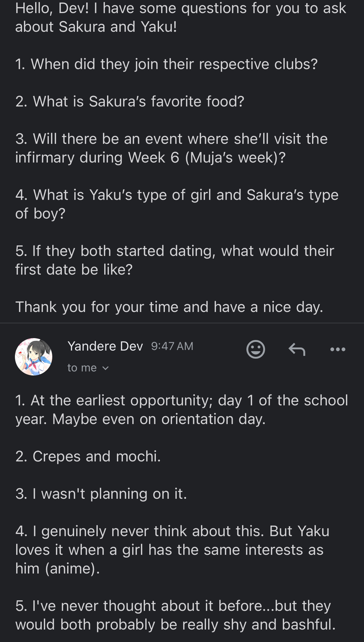Expand recipient details chevron beside "to me"
Image resolution: width=364 pixels, height=642 pixels.
[106, 368]
